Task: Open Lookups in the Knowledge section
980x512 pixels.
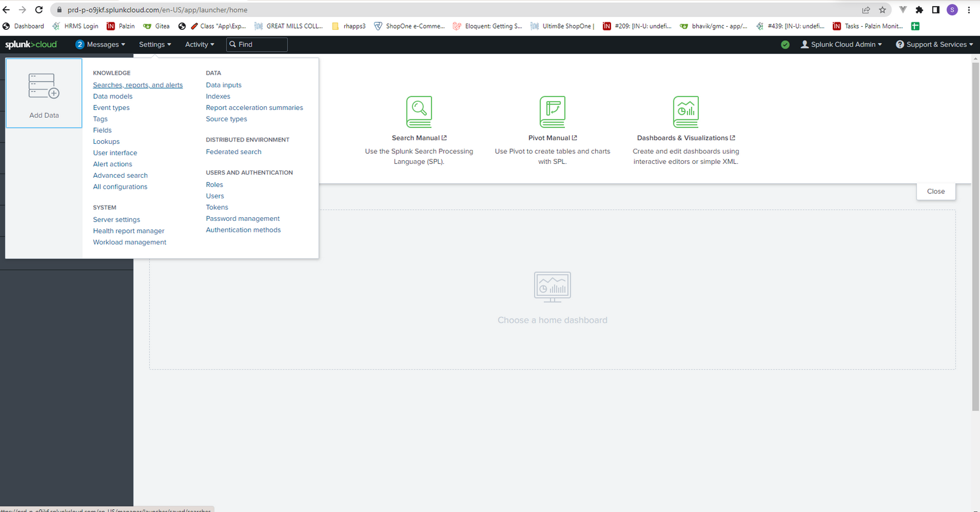Action: [106, 141]
